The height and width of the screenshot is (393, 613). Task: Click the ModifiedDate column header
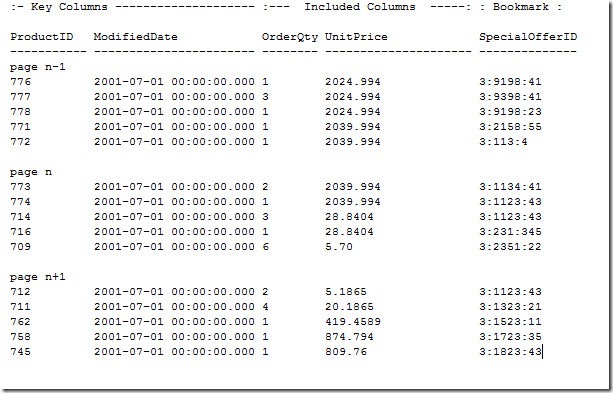[135, 37]
